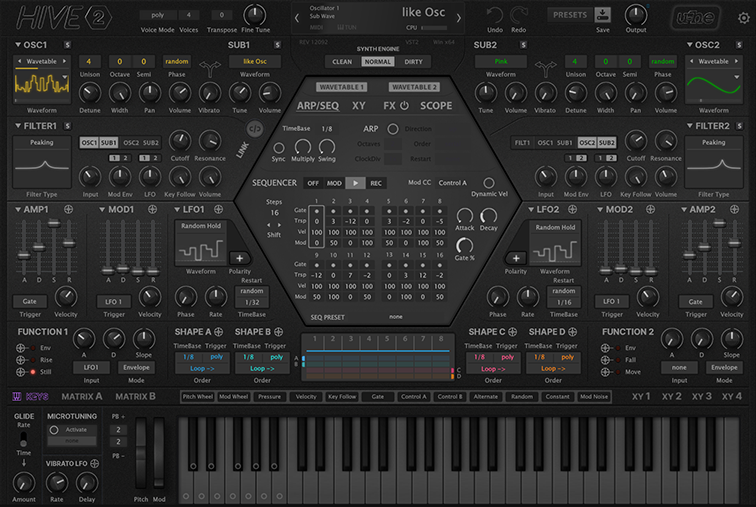Viewport: 756px width, 507px height.
Task: Click the LFO1 modulation target crosshair
Action: click(x=218, y=209)
